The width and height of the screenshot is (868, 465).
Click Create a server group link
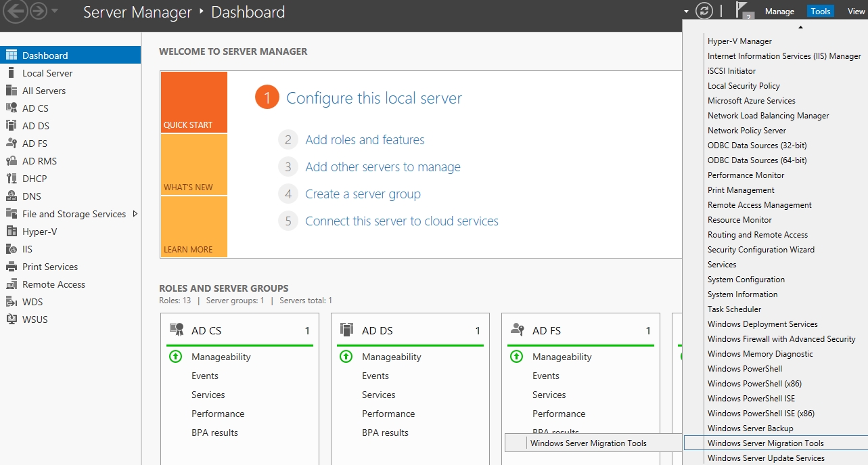[363, 194]
